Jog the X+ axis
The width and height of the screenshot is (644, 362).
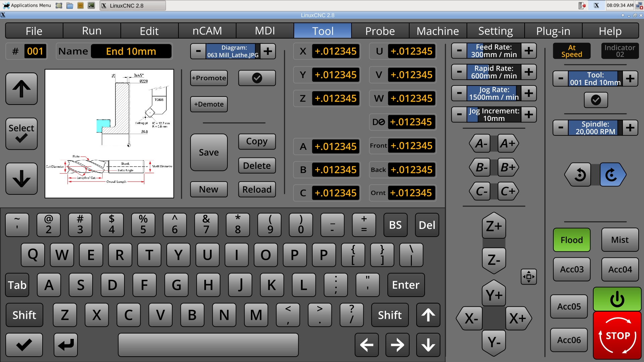coord(518,318)
